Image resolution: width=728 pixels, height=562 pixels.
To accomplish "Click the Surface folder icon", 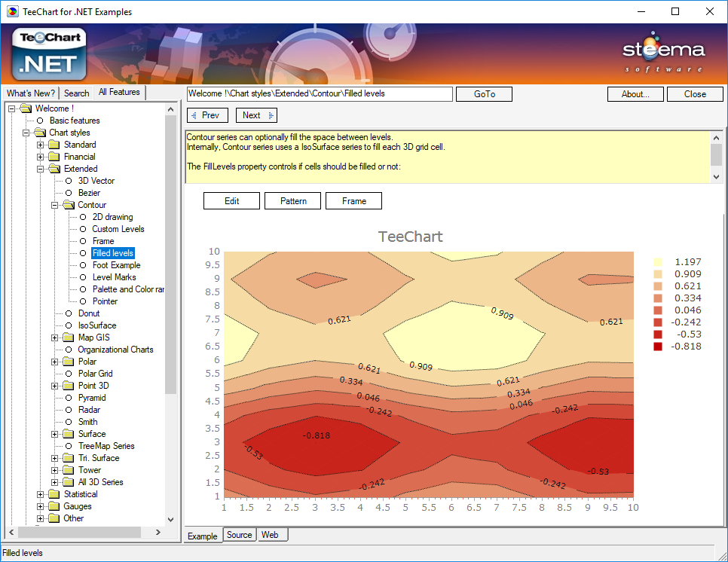I will tap(69, 434).
